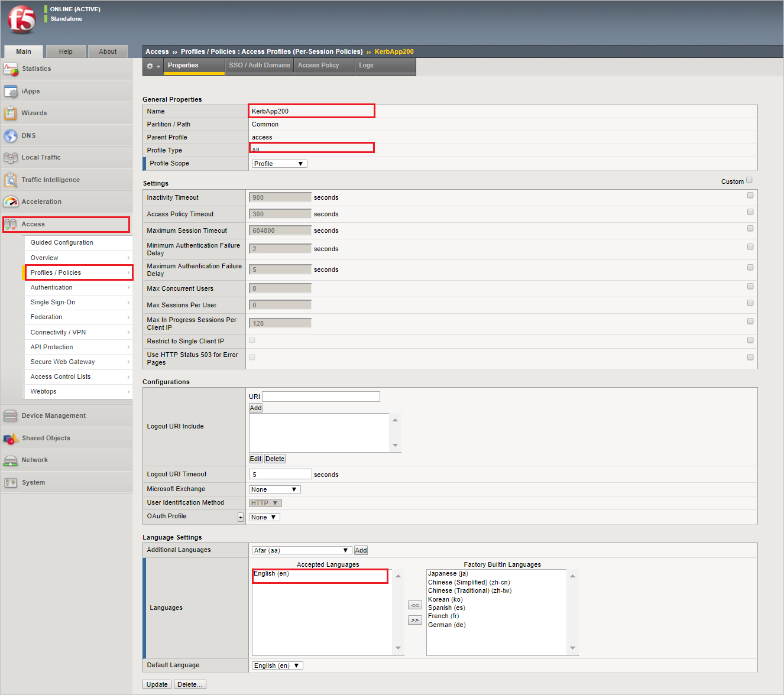This screenshot has height=695, width=784.
Task: Open the gear settings menu icon
Action: (x=153, y=66)
